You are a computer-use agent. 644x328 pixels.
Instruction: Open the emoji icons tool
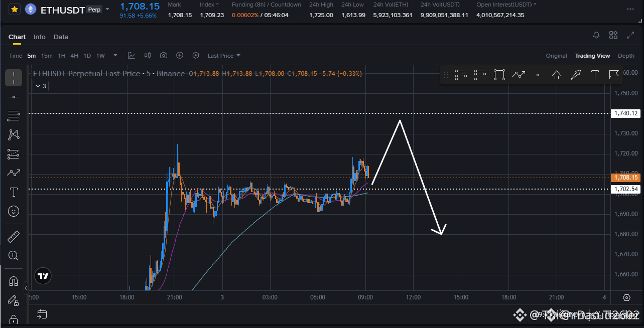(14, 211)
